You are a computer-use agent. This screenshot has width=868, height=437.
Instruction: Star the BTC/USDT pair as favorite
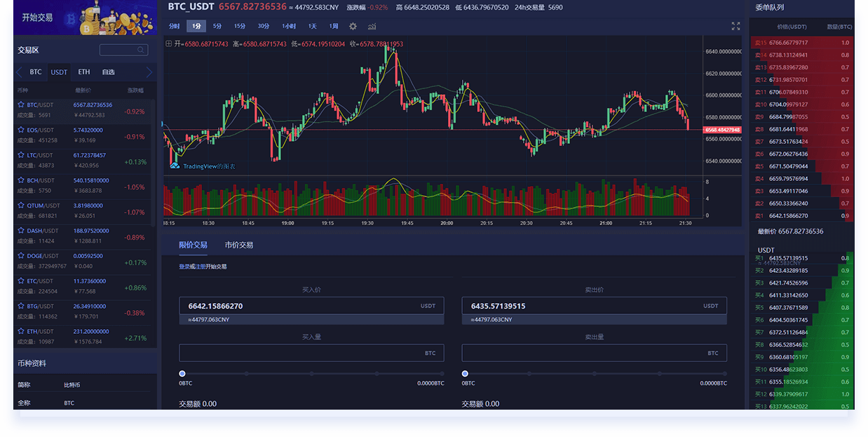21,105
